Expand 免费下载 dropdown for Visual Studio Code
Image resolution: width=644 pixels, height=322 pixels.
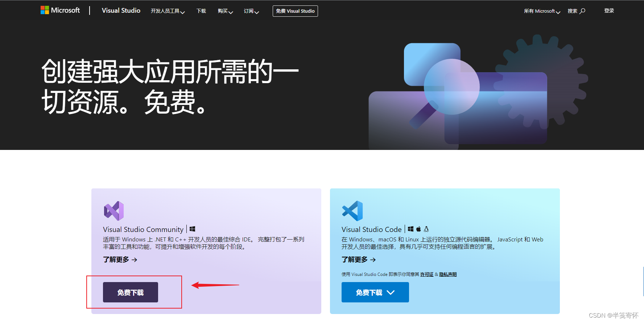pos(375,292)
